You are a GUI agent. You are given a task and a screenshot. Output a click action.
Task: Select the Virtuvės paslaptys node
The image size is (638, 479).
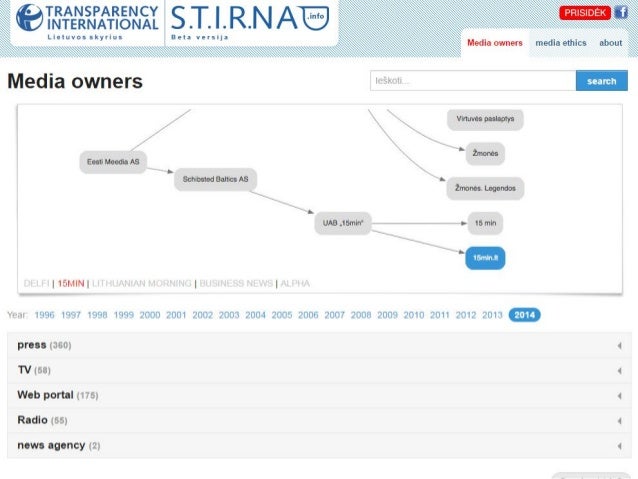[485, 119]
